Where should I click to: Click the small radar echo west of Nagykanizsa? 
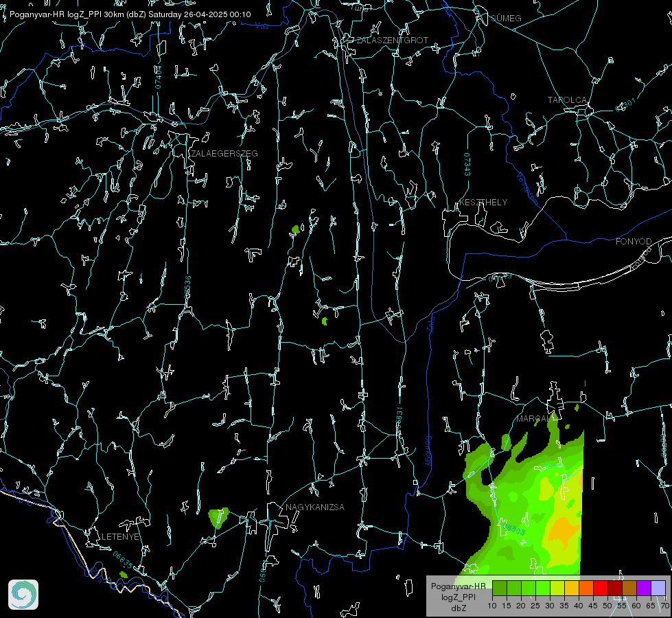point(218,517)
